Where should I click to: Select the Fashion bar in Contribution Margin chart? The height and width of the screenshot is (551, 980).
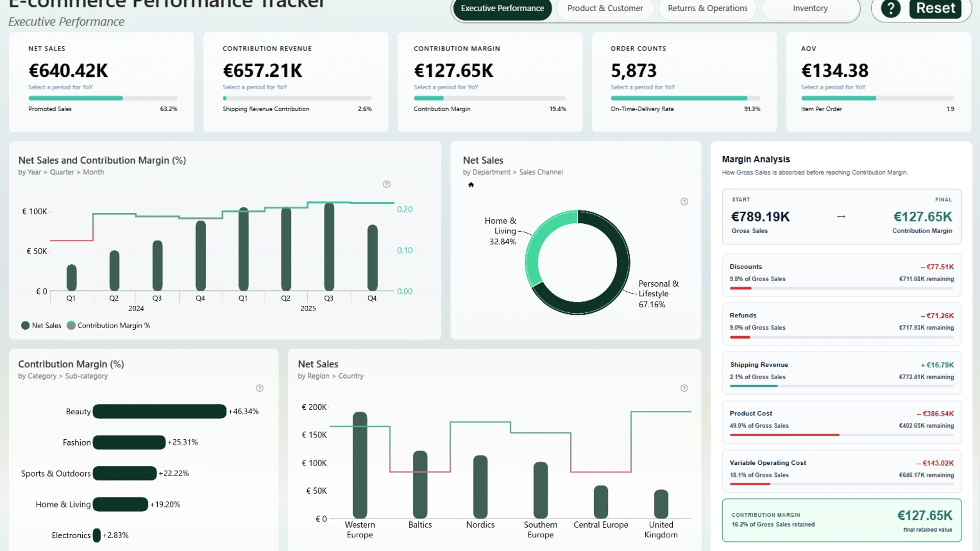click(129, 442)
